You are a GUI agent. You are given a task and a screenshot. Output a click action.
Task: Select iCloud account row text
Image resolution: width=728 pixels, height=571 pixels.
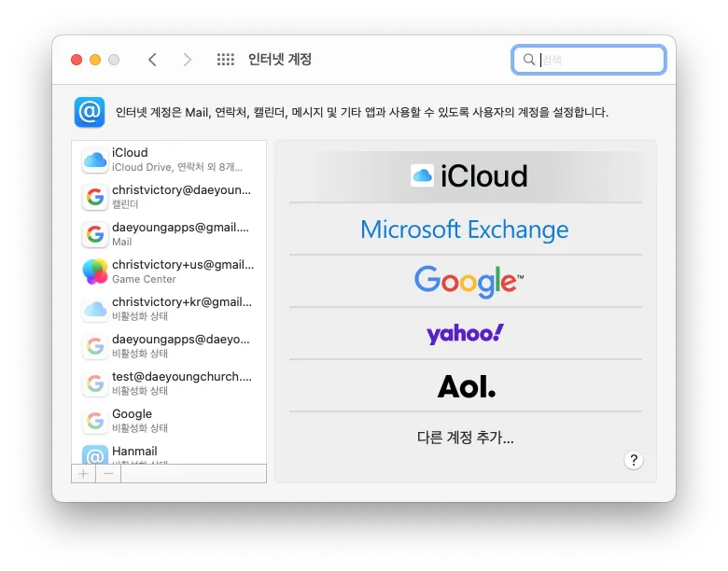[x=130, y=153]
